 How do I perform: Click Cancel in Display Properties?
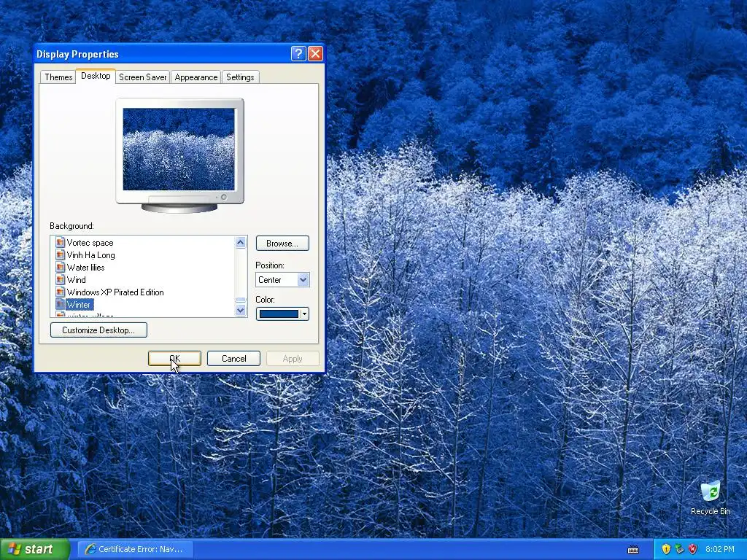[233, 359]
